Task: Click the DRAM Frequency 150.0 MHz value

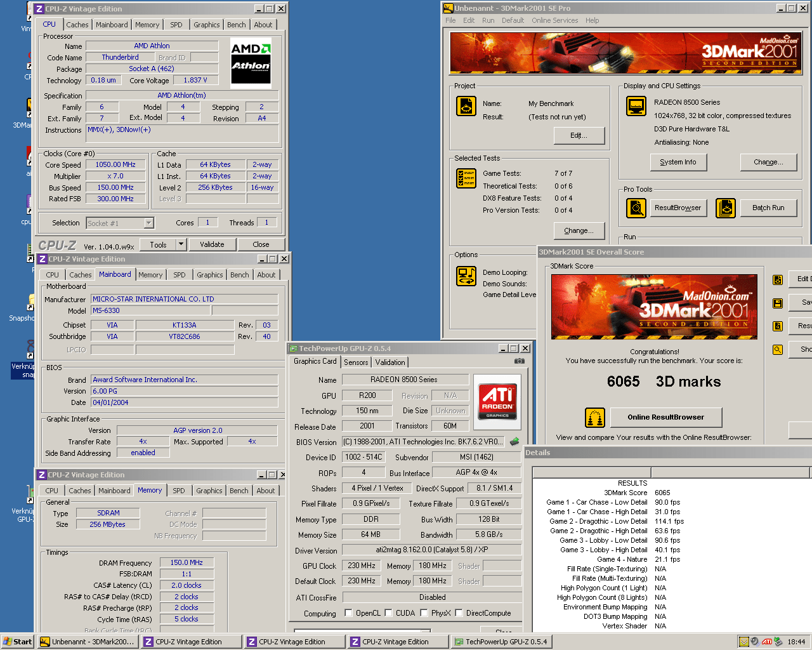Action: (187, 562)
